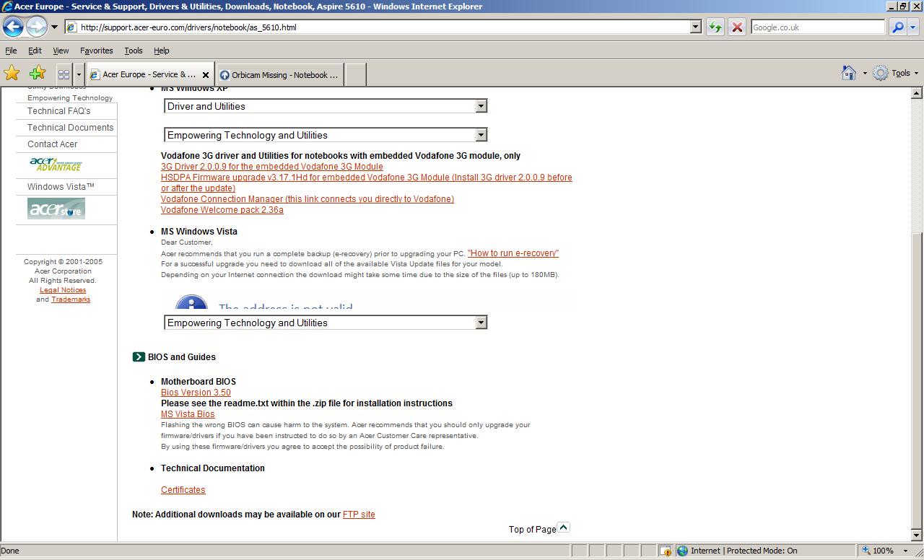Viewport: 924px width, 560px height.
Task: Click the BIOS and Guides arrow icon
Action: (x=139, y=356)
